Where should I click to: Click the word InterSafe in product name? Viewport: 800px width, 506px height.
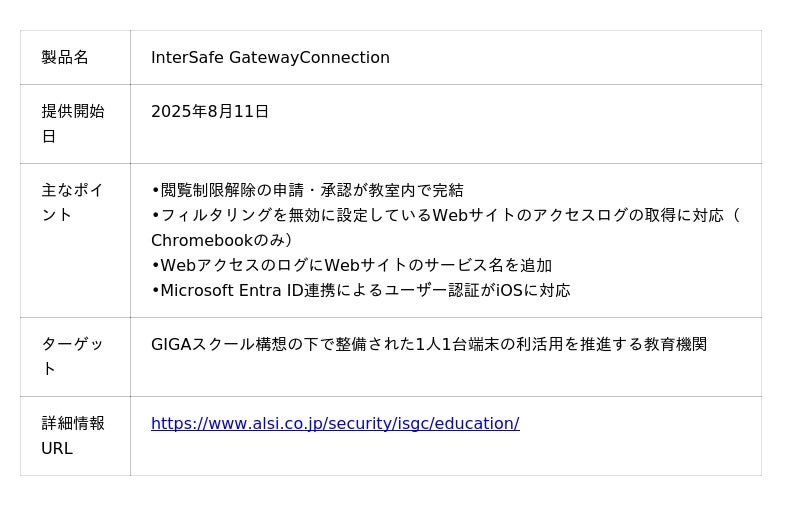coord(187,57)
